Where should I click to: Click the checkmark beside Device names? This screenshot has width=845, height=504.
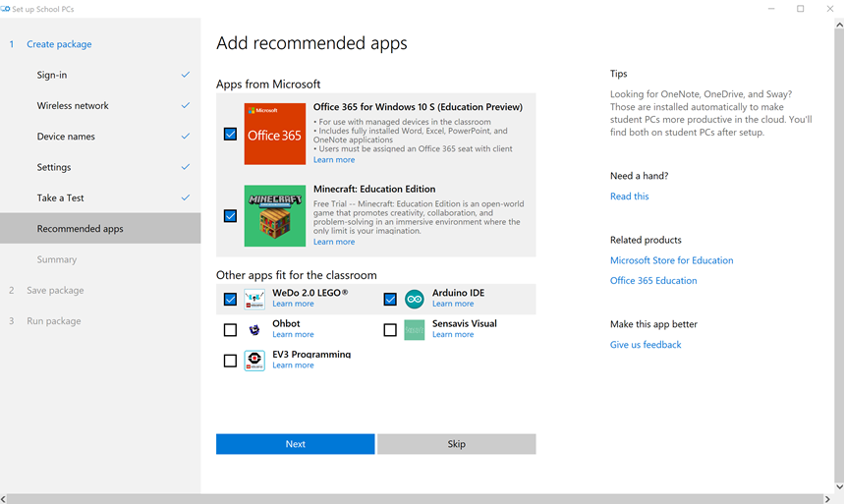pos(186,136)
